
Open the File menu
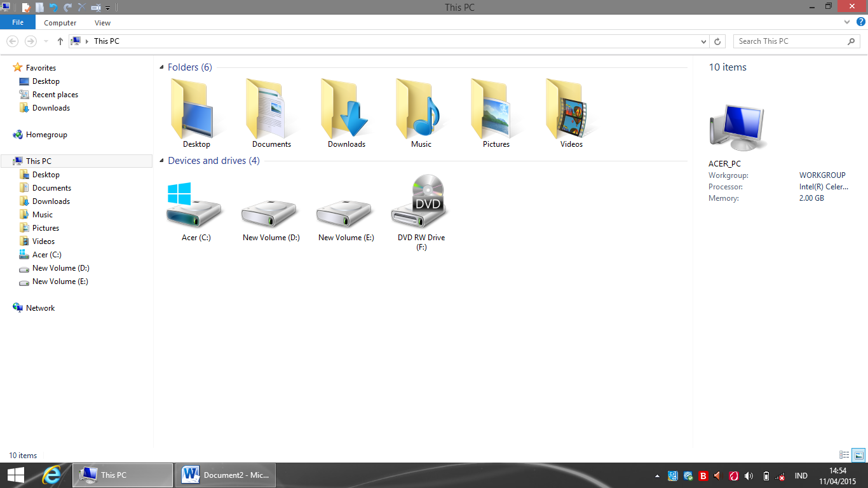[17, 22]
